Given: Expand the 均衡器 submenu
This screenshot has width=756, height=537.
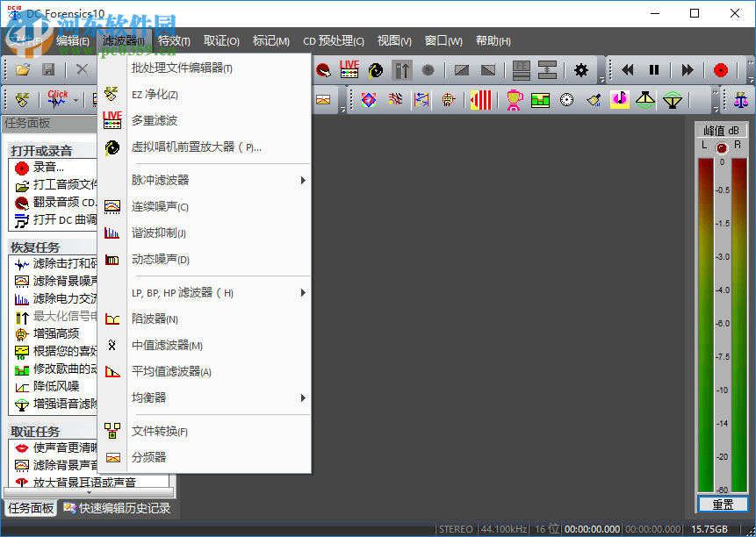Looking at the screenshot, I should click(205, 397).
